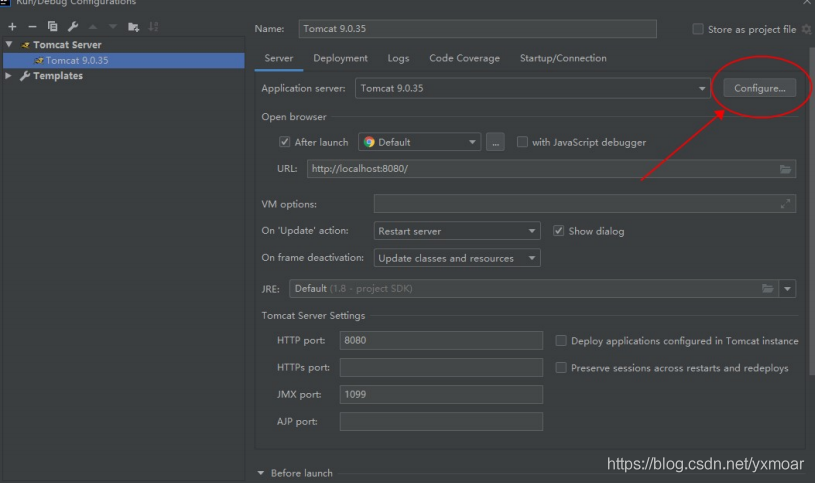This screenshot has height=483, width=815.
Task: Move configuration down arrow
Action: tap(112, 27)
